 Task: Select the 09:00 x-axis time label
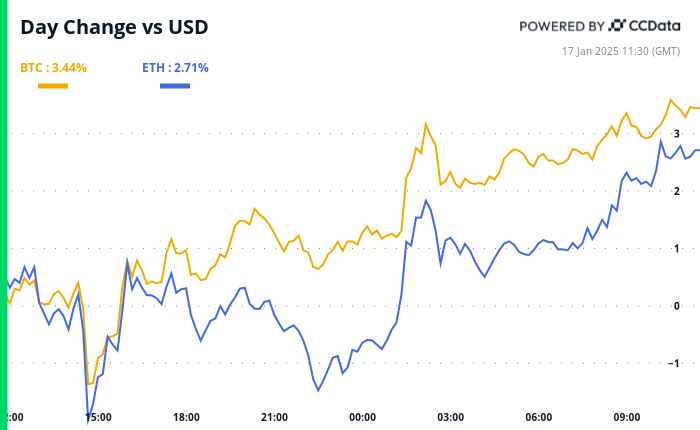(x=627, y=417)
